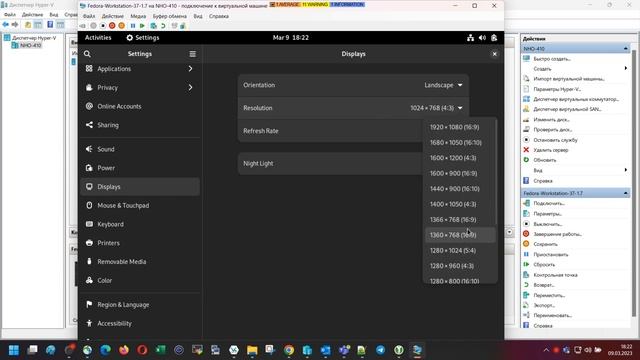Click the help icon in Hyper-V Manager toolbar
640x360 pixels.
click(x=50, y=24)
